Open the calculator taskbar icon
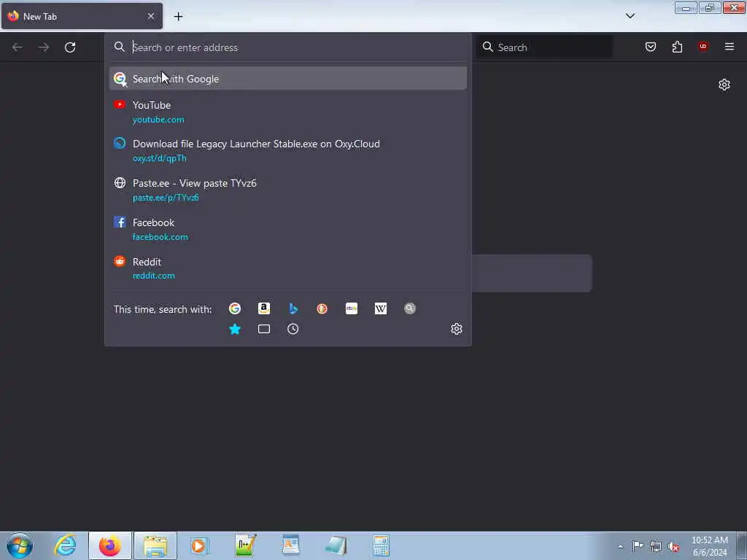This screenshot has height=560, width=747. point(381,545)
